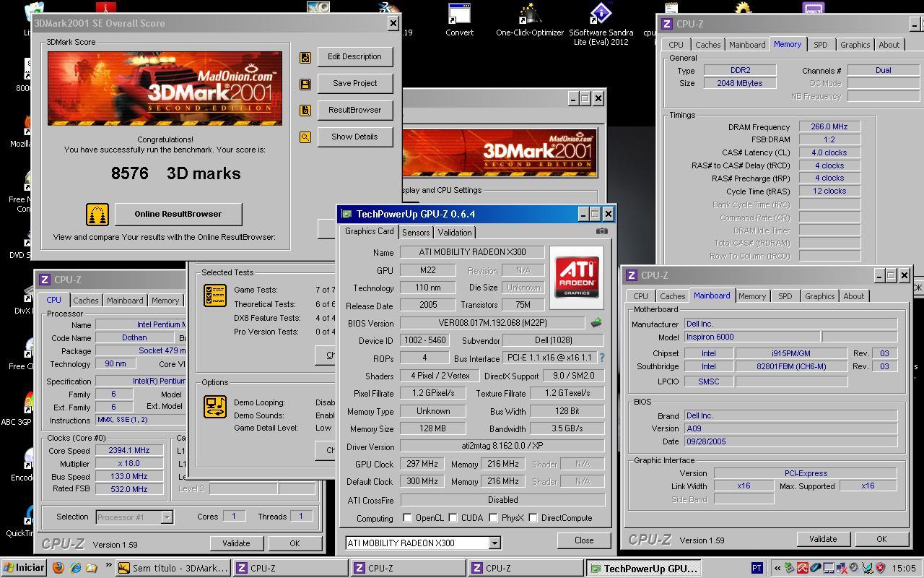Click the Device ID field '1002 - 5460'
Image resolution: width=924 pixels, height=578 pixels.
(423, 340)
